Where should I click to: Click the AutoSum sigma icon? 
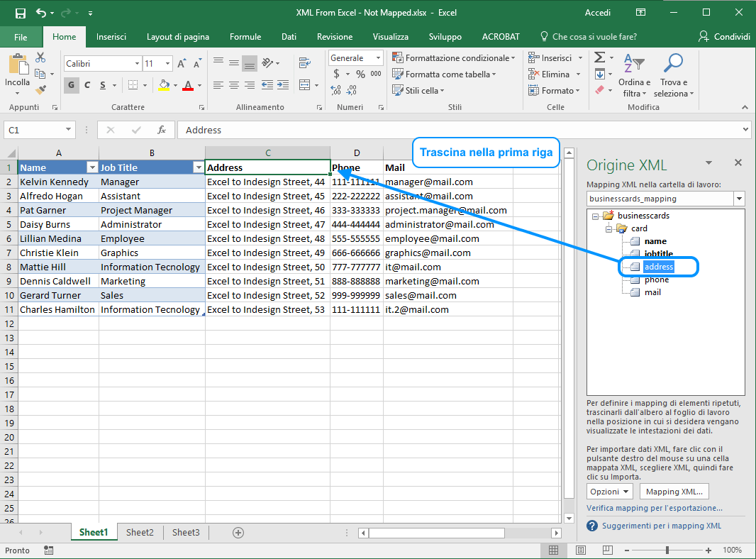click(x=600, y=58)
